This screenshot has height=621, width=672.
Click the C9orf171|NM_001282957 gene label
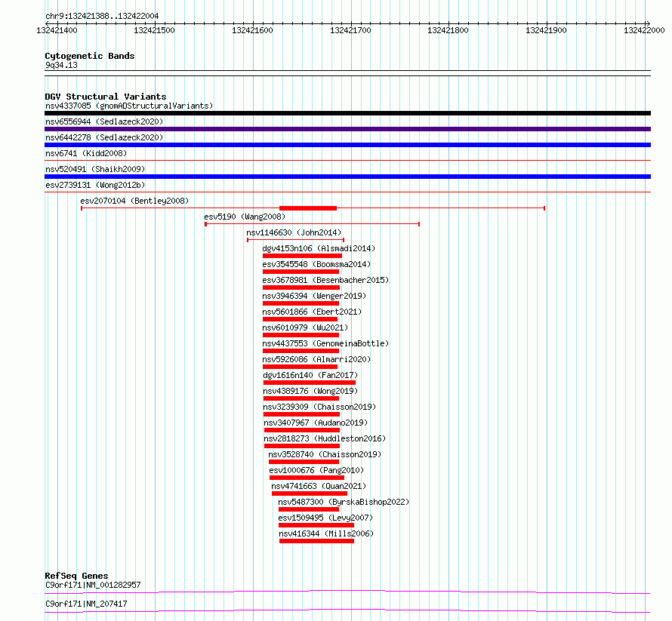(x=93, y=585)
